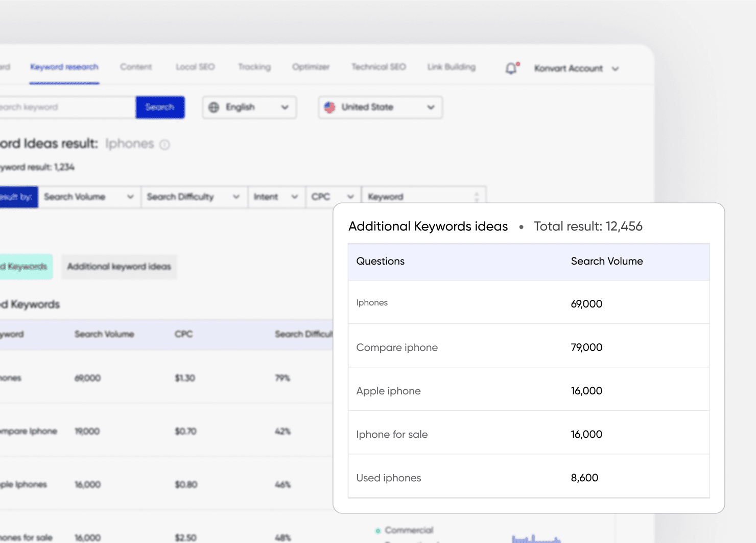Go to the Local SEO tab
This screenshot has width=756, height=543.
click(195, 67)
